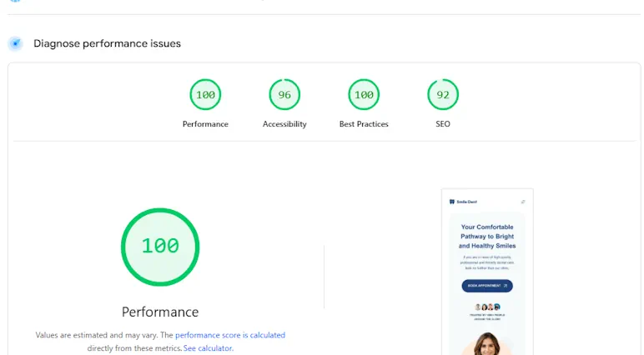Click the SEO score gauge showing 92

point(443,94)
